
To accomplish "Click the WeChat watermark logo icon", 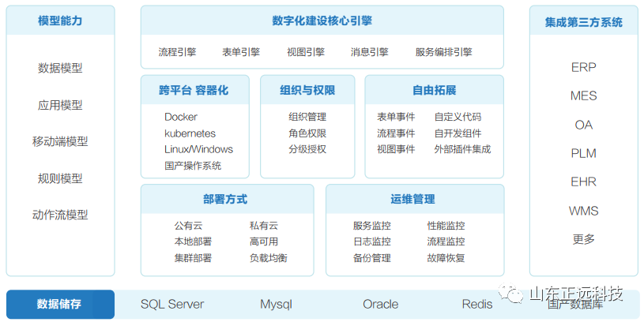I will (x=514, y=294).
